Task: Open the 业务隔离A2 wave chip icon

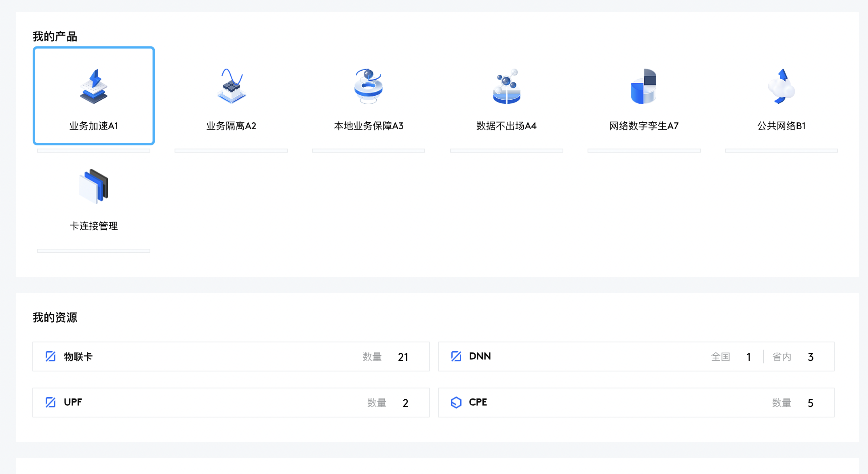Action: [231, 86]
